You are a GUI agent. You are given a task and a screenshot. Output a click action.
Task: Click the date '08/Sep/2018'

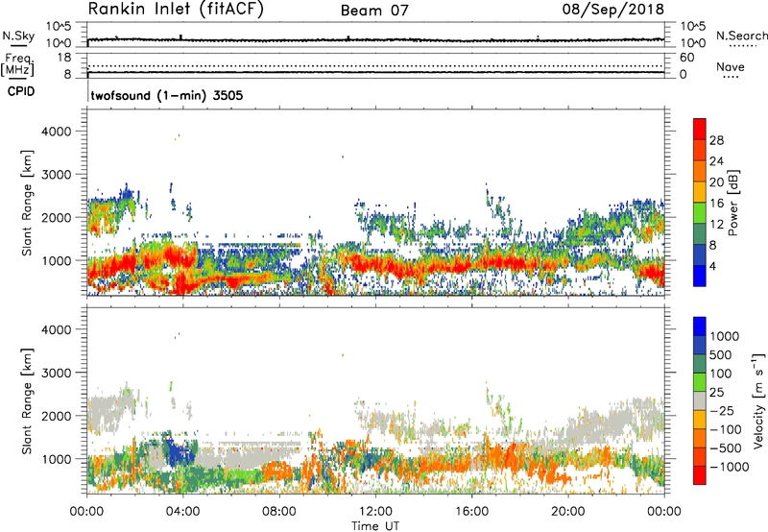pos(612,9)
